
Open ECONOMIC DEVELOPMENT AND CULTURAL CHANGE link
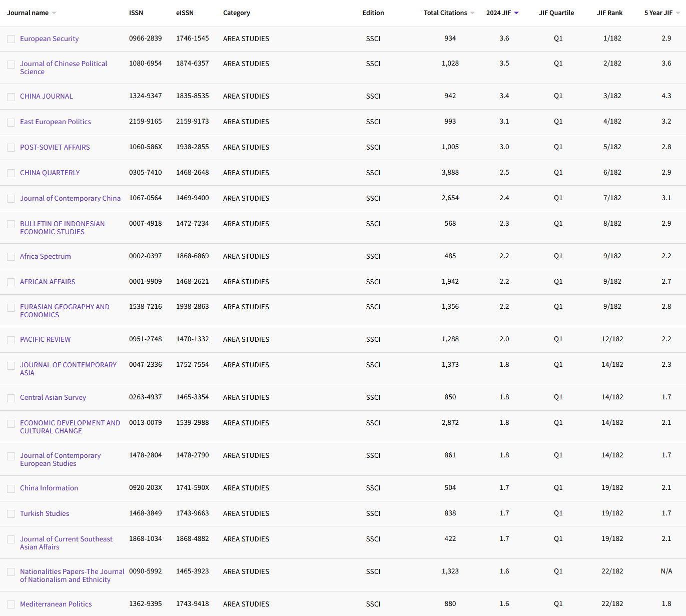tap(70, 427)
